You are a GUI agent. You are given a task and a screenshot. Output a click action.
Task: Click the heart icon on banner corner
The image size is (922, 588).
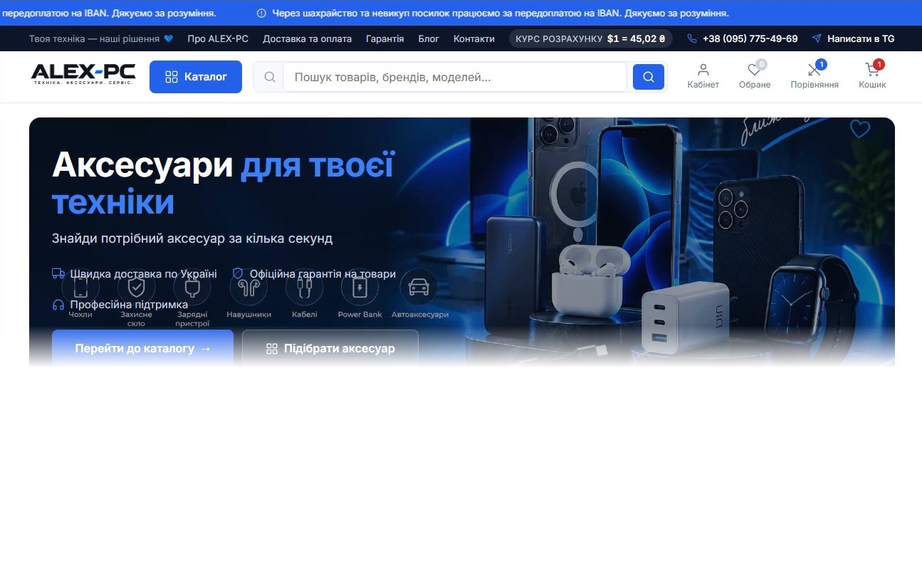[860, 129]
